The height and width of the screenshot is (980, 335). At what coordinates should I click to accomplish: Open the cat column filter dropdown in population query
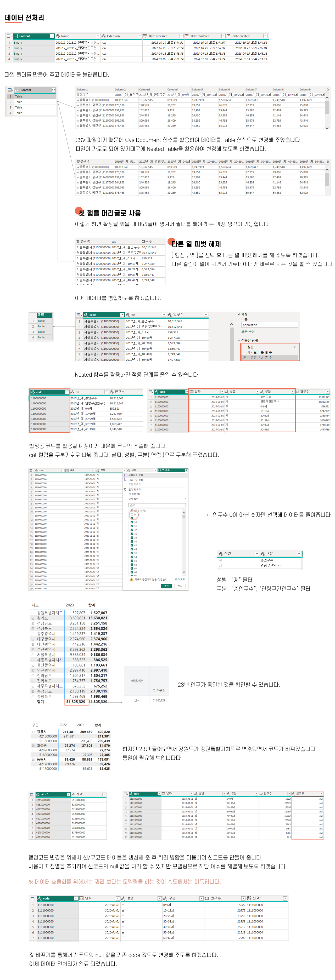click(x=164, y=315)
